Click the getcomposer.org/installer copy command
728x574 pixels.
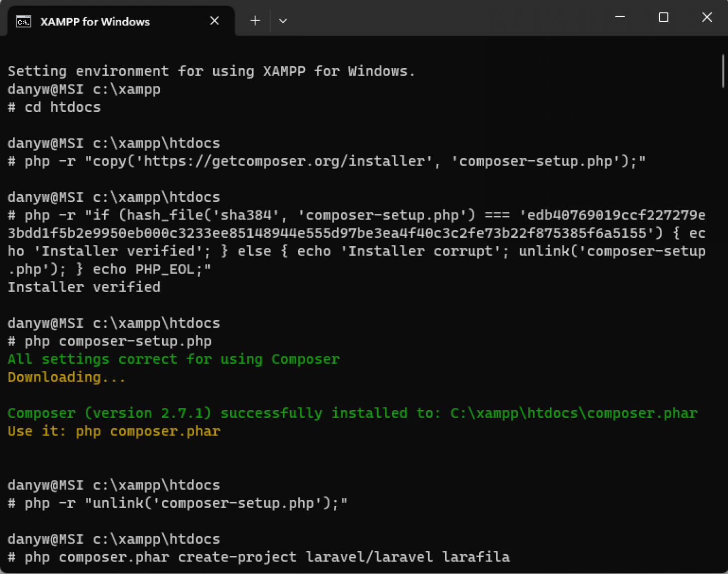pos(327,161)
